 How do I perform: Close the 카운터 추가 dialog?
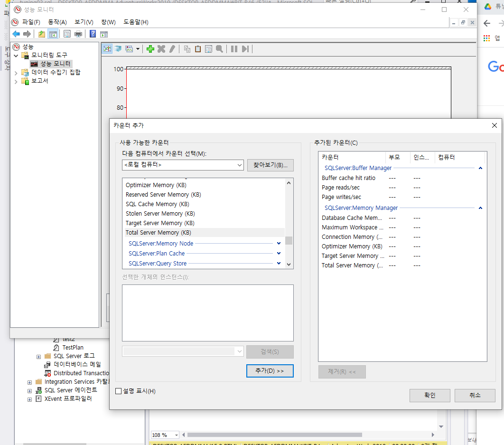(495, 125)
